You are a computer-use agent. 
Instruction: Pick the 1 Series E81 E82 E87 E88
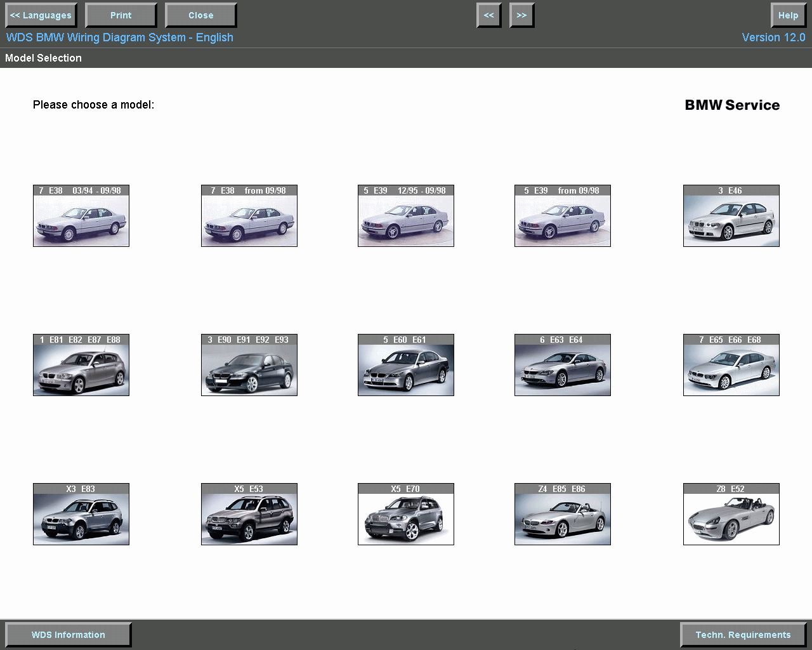point(81,365)
